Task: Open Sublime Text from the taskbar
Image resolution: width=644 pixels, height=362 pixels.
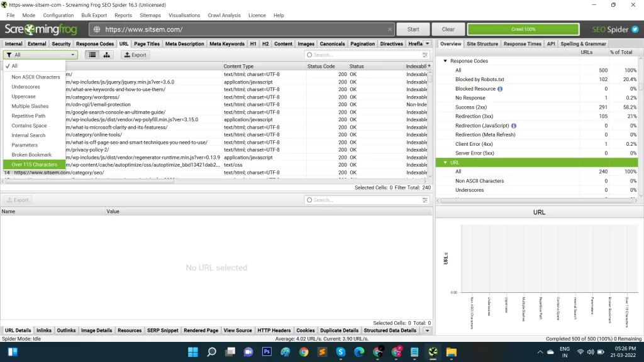Action: point(323,352)
